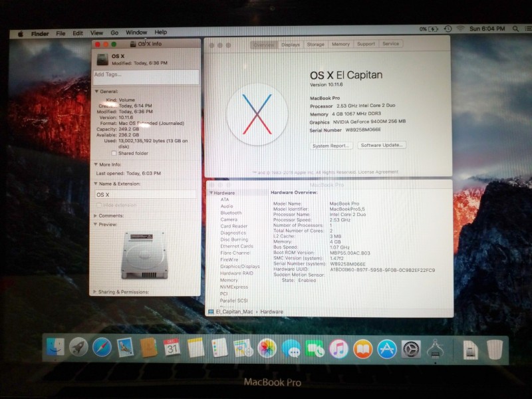The height and width of the screenshot is (399, 532).
Task: Open Launchpad rocket icon in Dock
Action: coord(78,347)
